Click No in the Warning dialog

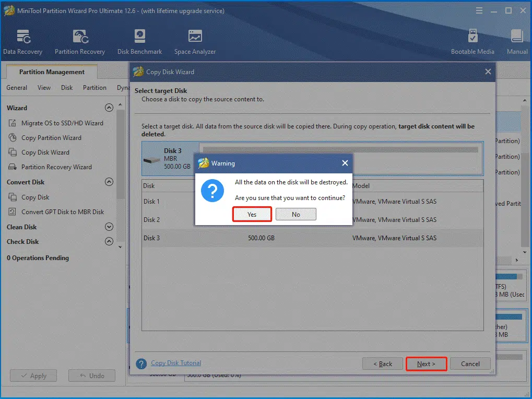point(296,214)
